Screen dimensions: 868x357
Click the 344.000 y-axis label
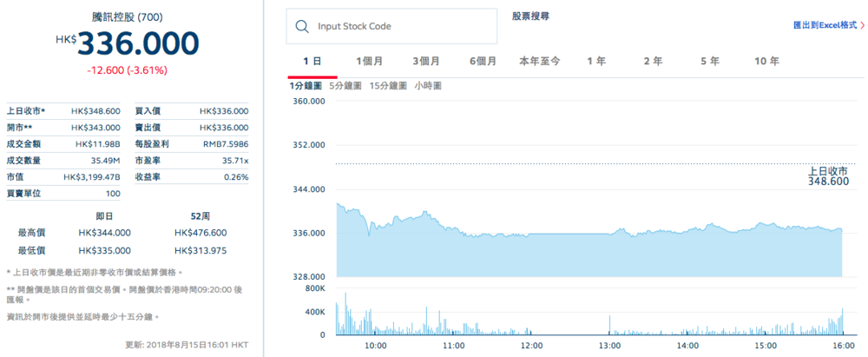point(311,189)
